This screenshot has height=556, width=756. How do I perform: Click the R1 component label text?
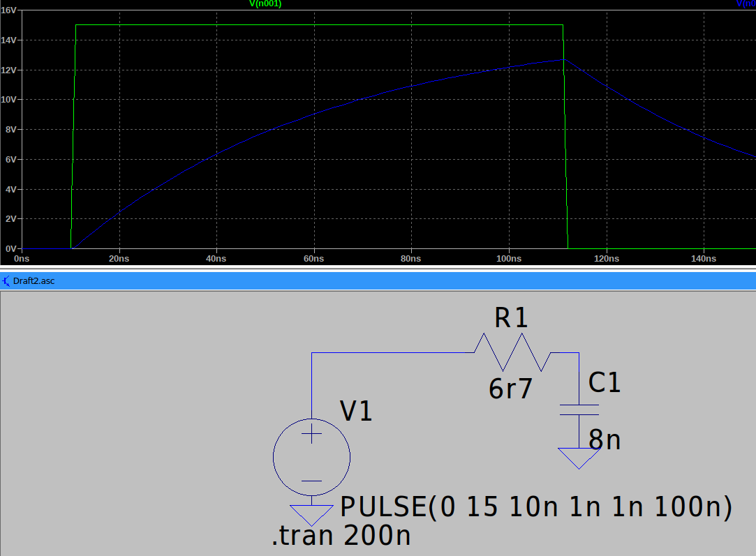click(x=510, y=319)
